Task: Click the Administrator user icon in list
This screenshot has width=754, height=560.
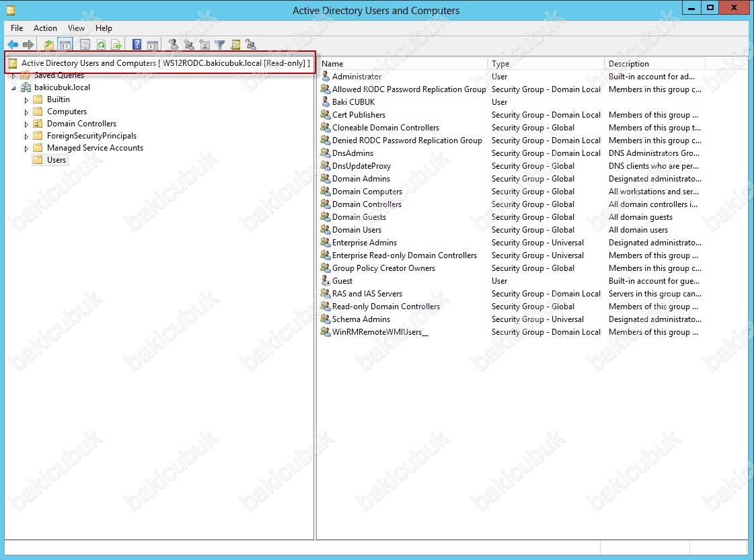Action: [326, 76]
